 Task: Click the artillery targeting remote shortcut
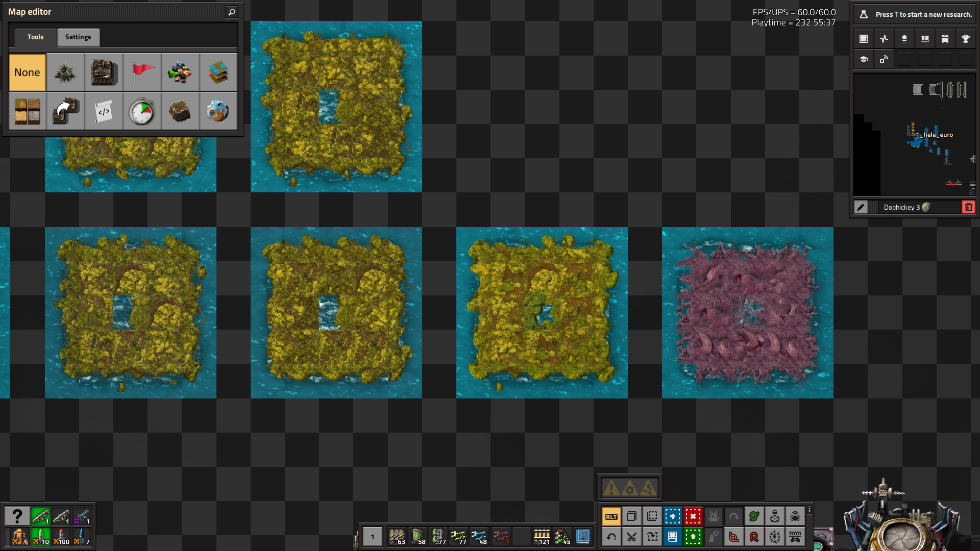click(775, 516)
